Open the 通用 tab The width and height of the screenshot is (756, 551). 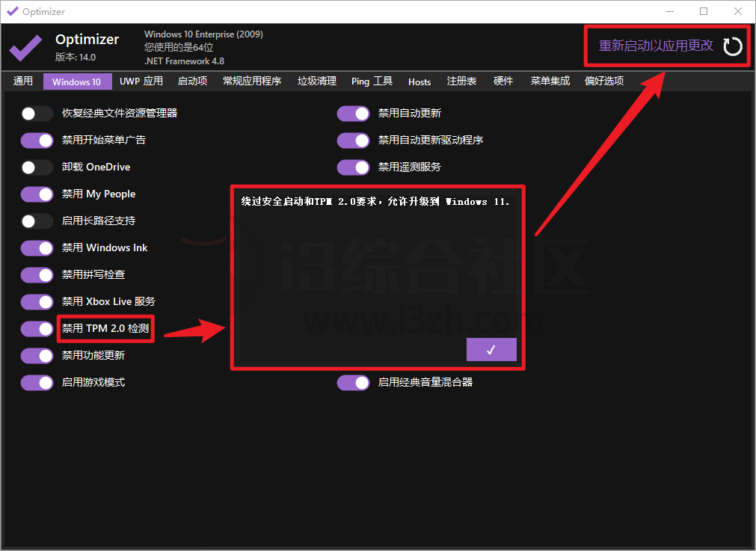[x=22, y=81]
